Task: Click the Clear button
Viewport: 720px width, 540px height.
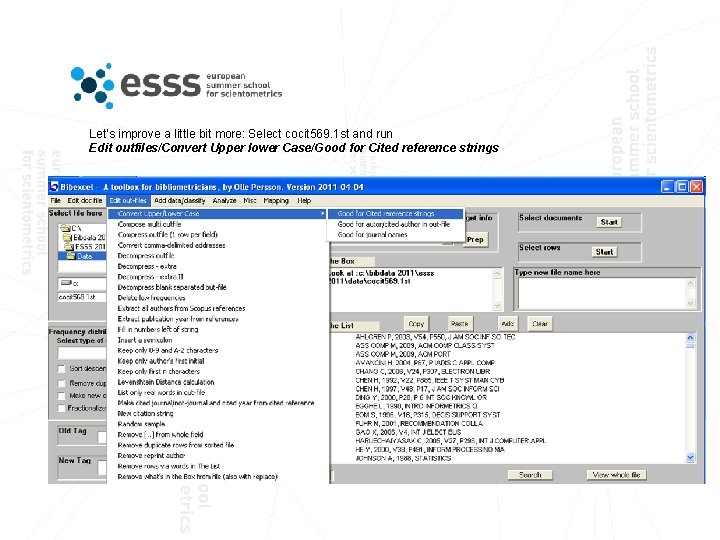Action: (540, 324)
